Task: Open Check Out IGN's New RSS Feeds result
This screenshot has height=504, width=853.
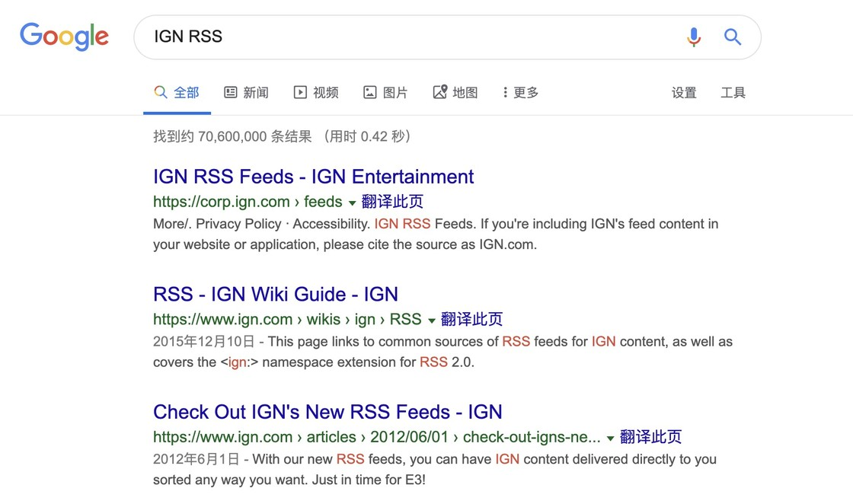Action: click(327, 412)
